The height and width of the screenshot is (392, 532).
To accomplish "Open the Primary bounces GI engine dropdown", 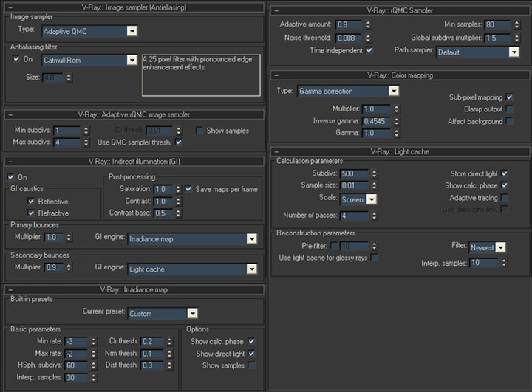I will coord(251,239).
